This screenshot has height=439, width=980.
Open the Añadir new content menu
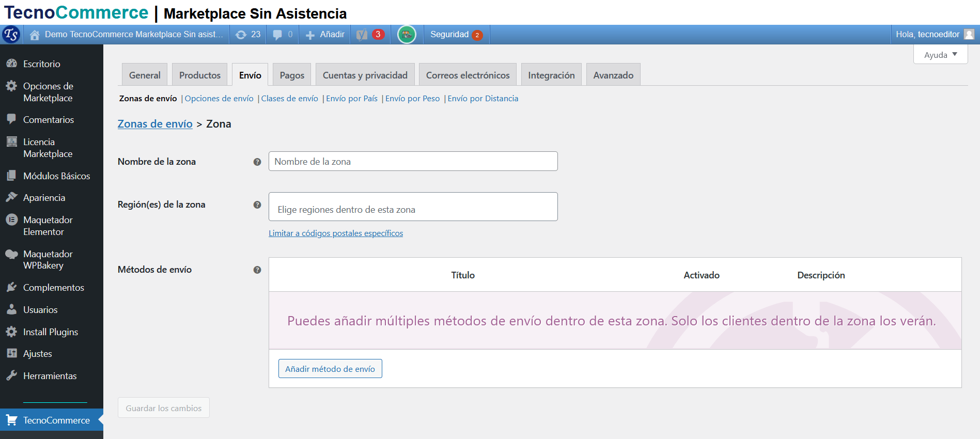click(x=324, y=35)
